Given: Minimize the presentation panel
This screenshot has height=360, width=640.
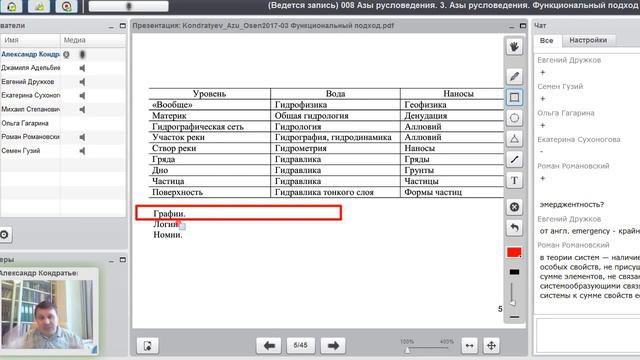Looking at the screenshot, I should tap(512, 26).
